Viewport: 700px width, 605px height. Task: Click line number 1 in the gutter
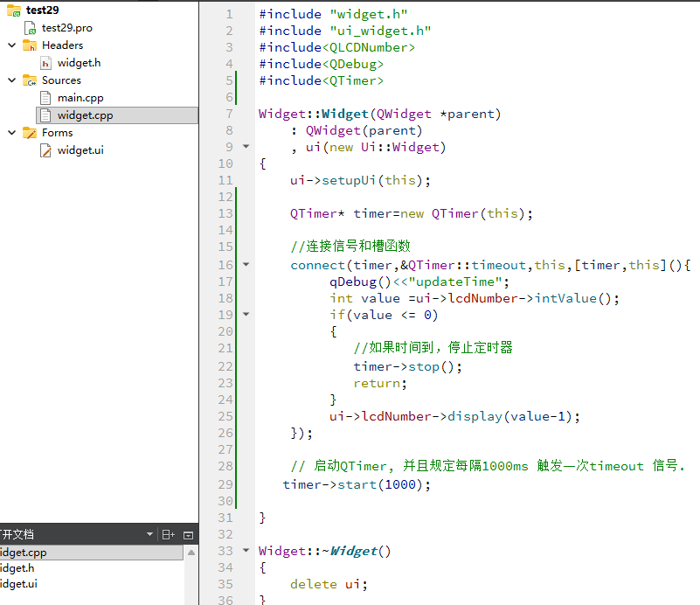[230, 14]
